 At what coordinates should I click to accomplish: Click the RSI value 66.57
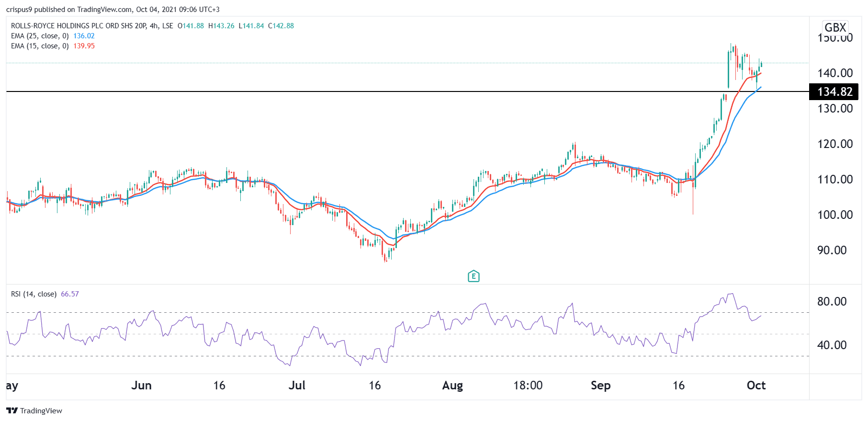[70, 294]
